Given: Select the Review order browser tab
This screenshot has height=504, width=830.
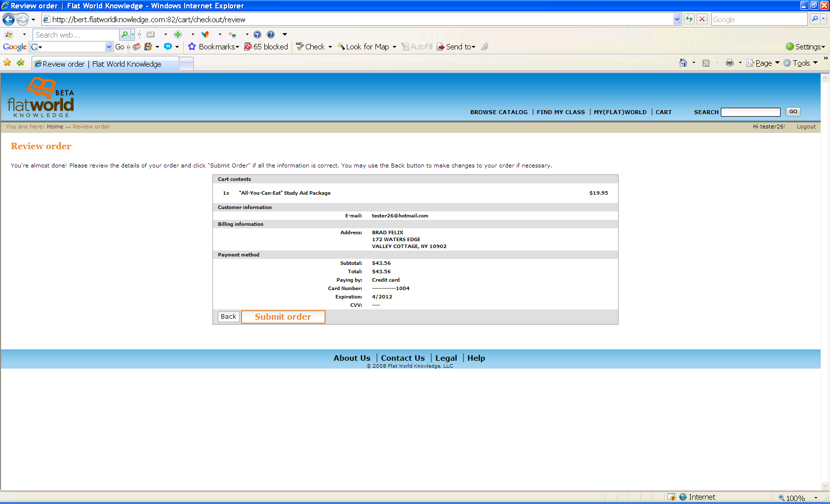Looking at the screenshot, I should pos(105,64).
